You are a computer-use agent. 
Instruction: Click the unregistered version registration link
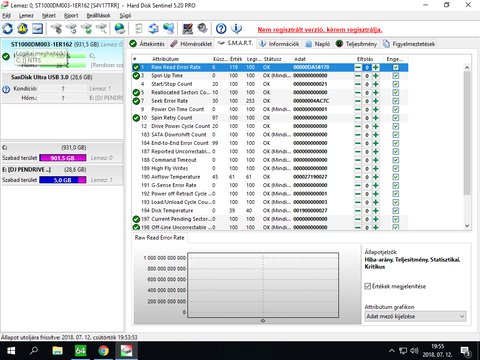[320, 30]
